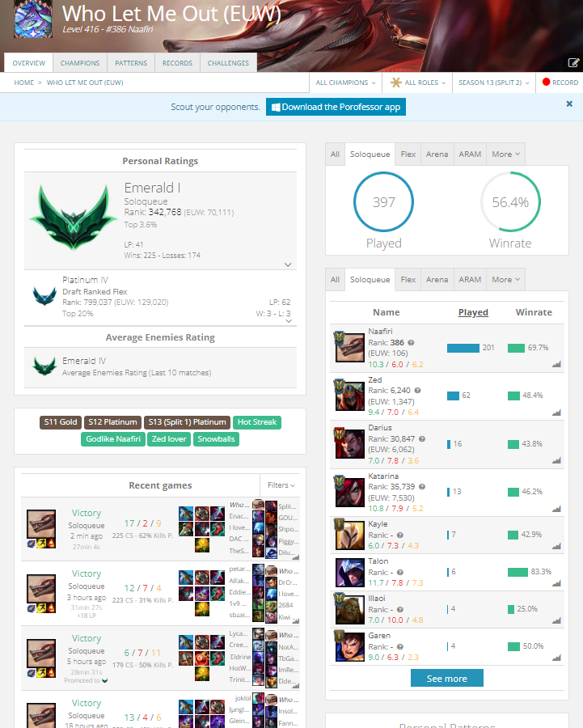Click champion icon of 12/7/4 victory game

[41, 589]
